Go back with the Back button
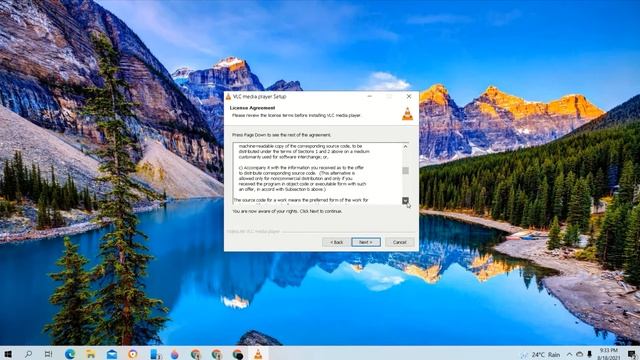This screenshot has height=360, width=640. pos(336,242)
